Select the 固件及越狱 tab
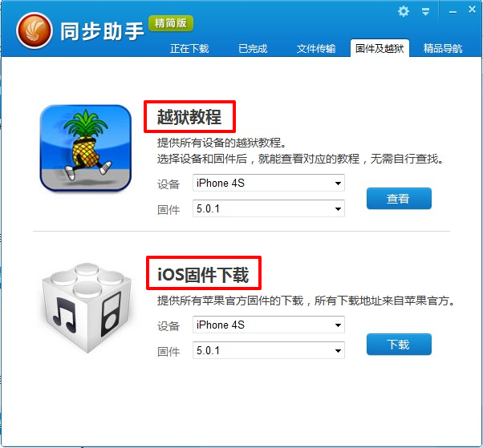 (x=379, y=48)
